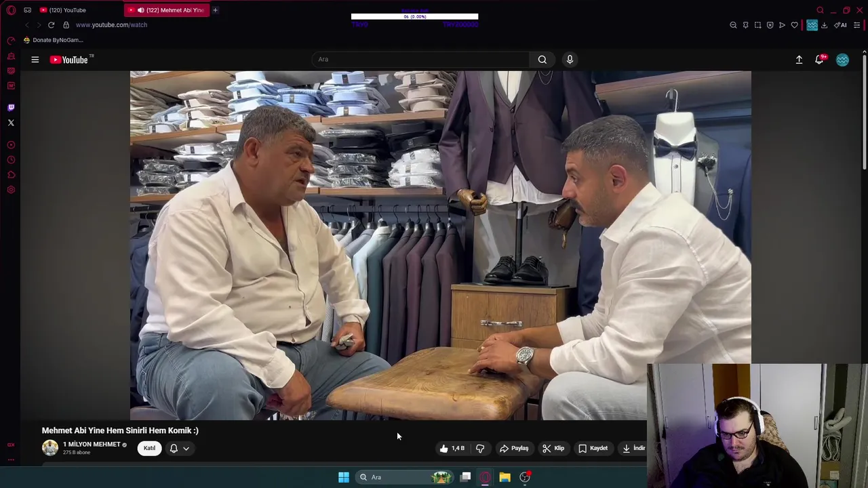Go back with the back arrow
Screen dimensions: 868x488
pyautogui.click(x=26, y=25)
